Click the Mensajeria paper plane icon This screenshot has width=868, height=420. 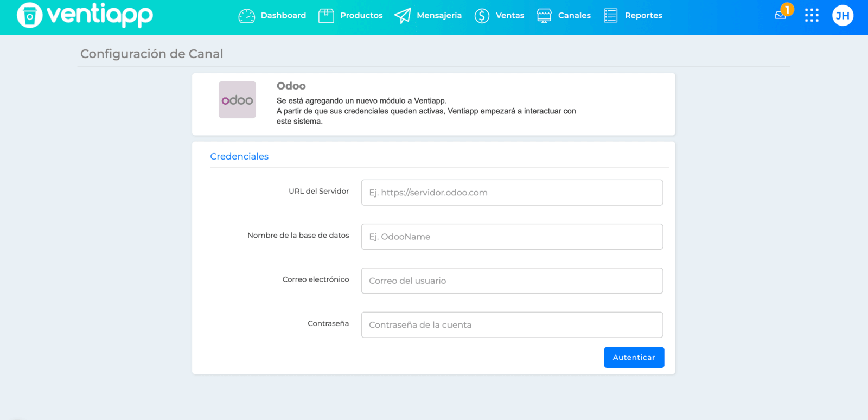pos(403,16)
